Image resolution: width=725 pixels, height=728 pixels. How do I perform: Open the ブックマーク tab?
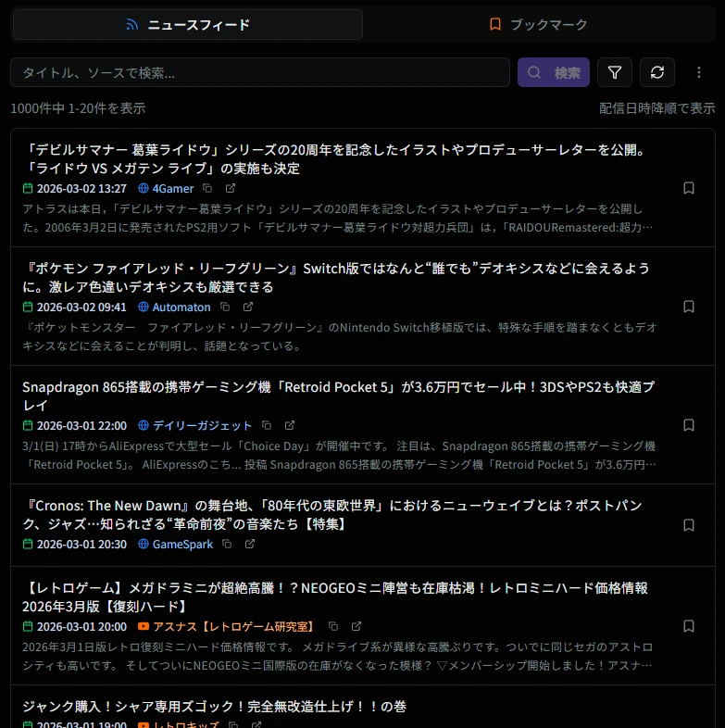point(538,25)
